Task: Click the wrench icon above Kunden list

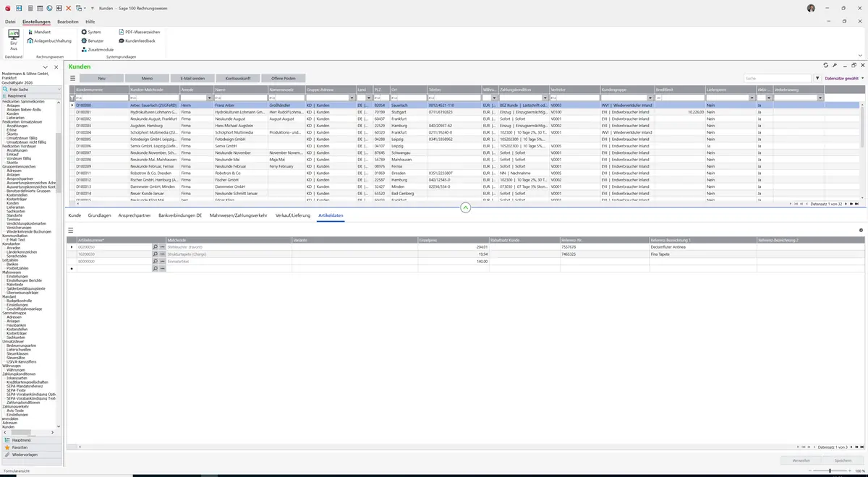Action: (x=835, y=66)
